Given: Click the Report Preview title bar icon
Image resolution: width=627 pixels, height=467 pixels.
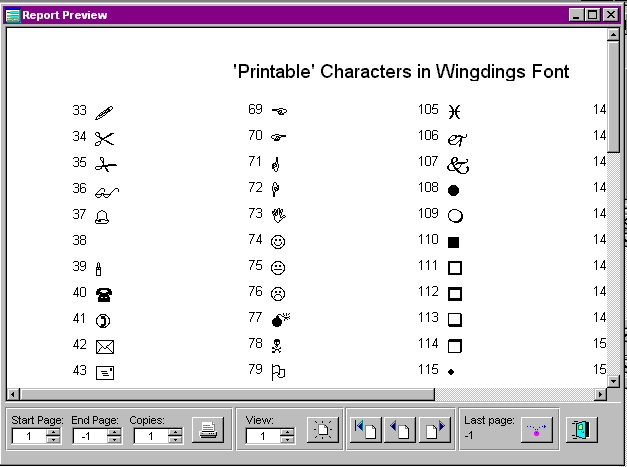Looking at the screenshot, I should (x=13, y=15).
